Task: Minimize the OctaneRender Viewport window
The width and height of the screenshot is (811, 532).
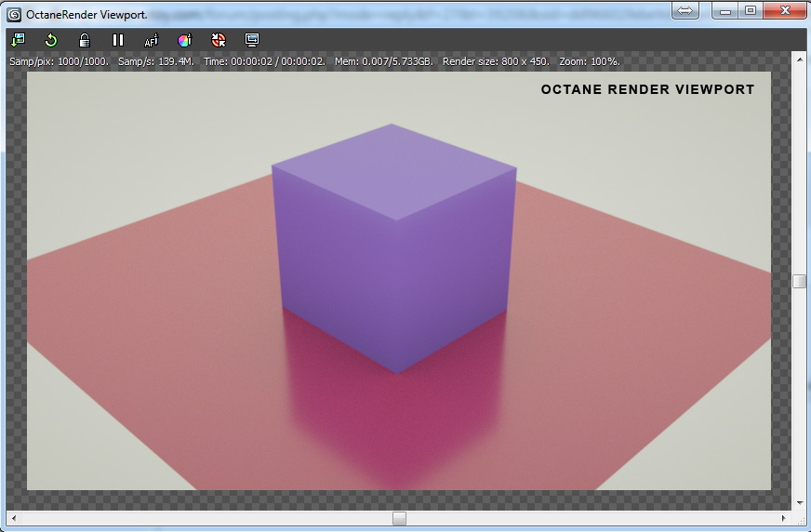Action: 725,10
